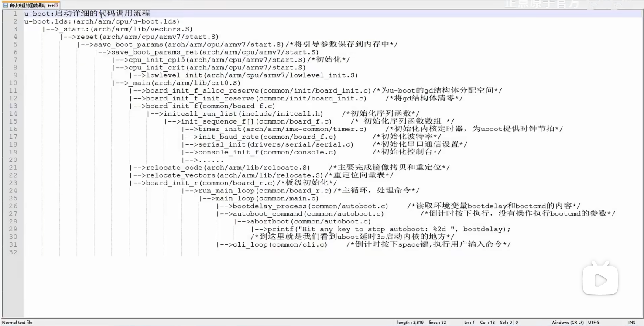
Task: Click the comment '/*重定位向量表*/'
Action: click(359, 175)
